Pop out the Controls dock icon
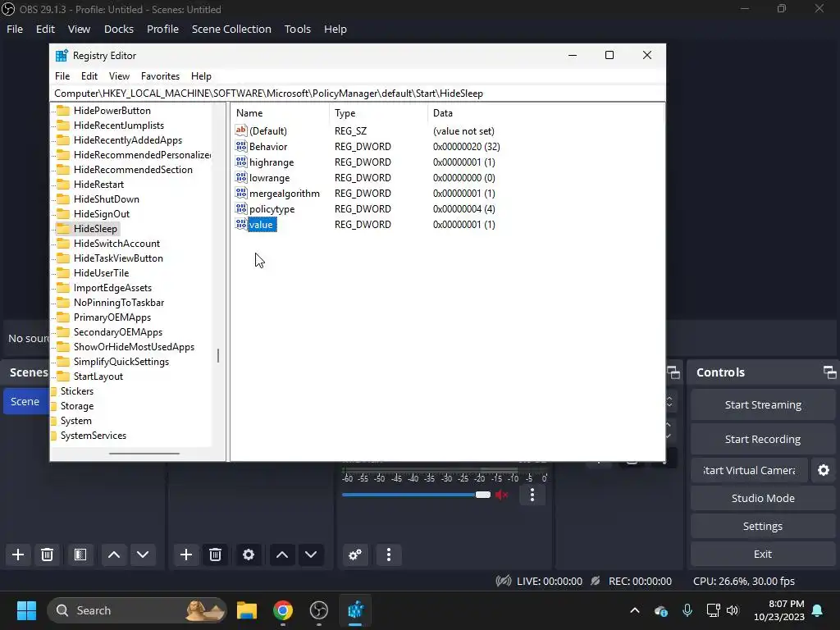The height and width of the screenshot is (630, 840). [830, 372]
